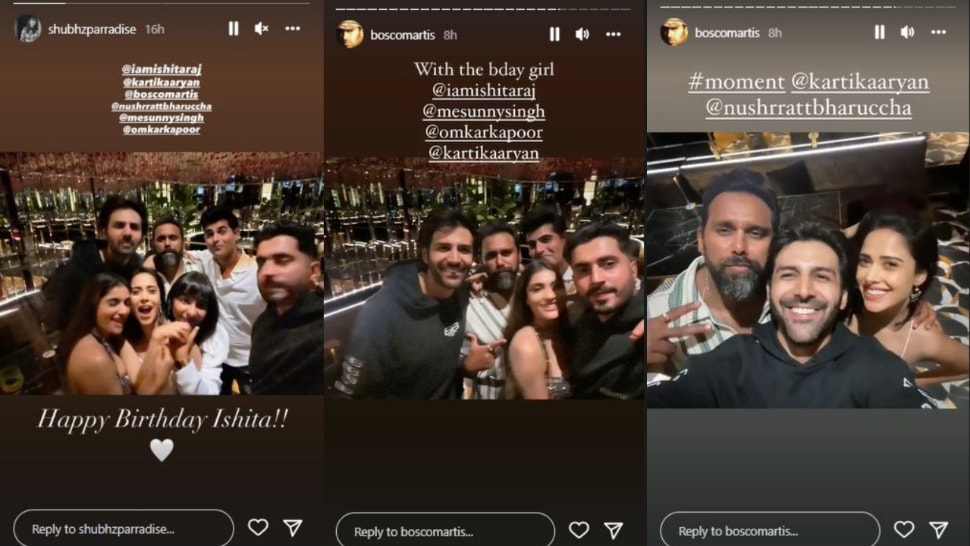Pause the shubhzparradise story

point(233,28)
